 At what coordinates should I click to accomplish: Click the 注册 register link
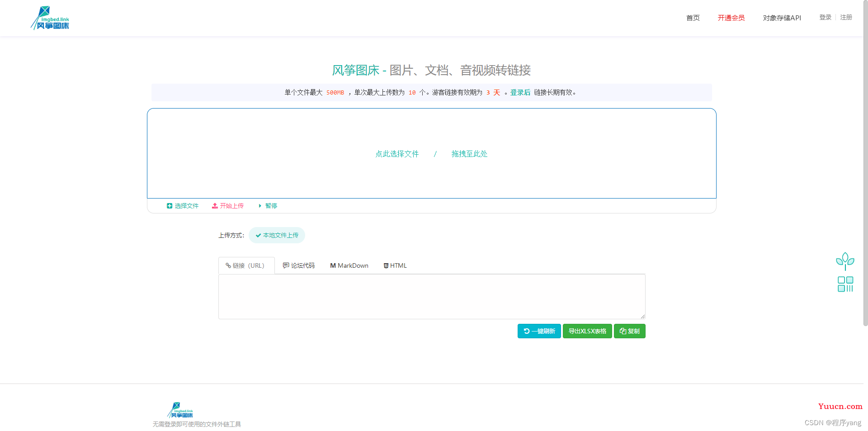[846, 17]
